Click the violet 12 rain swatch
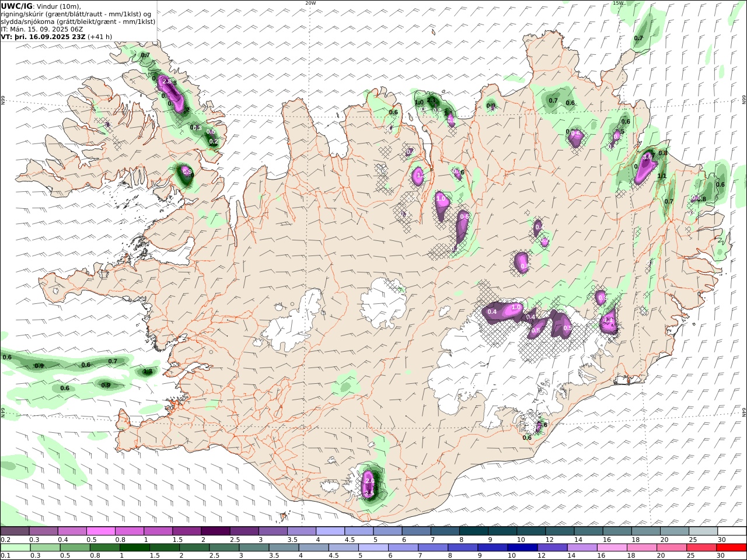 click(553, 548)
